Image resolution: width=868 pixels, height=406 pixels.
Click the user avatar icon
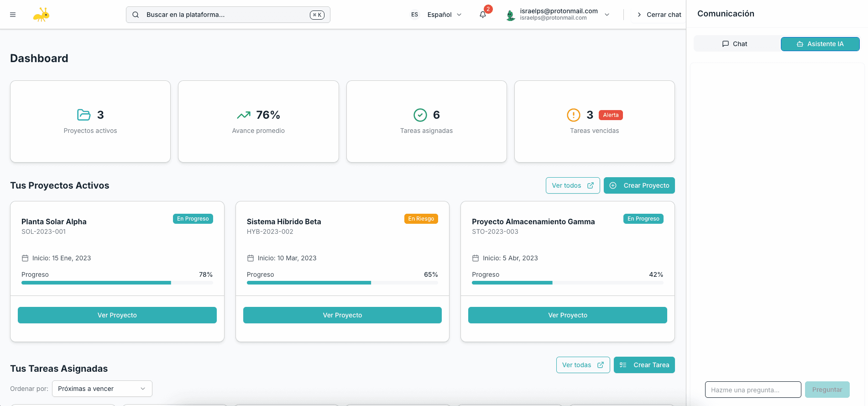(x=511, y=15)
